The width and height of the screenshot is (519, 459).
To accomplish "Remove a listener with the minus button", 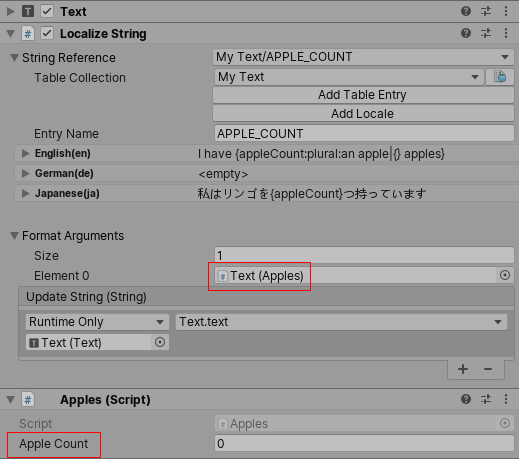I will click(488, 369).
